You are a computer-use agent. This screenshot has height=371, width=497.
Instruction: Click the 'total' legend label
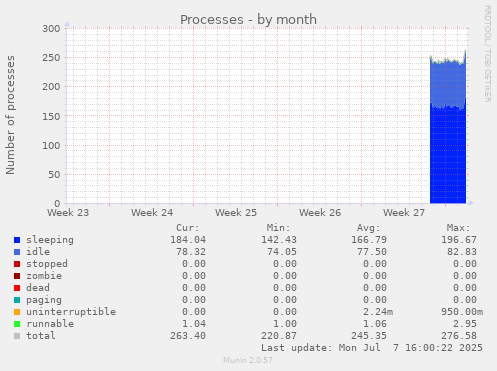41,336
